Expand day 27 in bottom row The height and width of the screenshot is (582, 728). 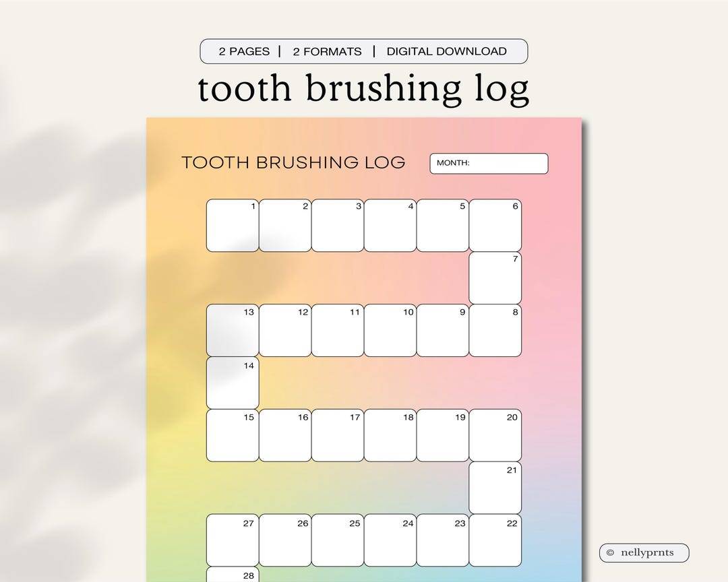(232, 540)
